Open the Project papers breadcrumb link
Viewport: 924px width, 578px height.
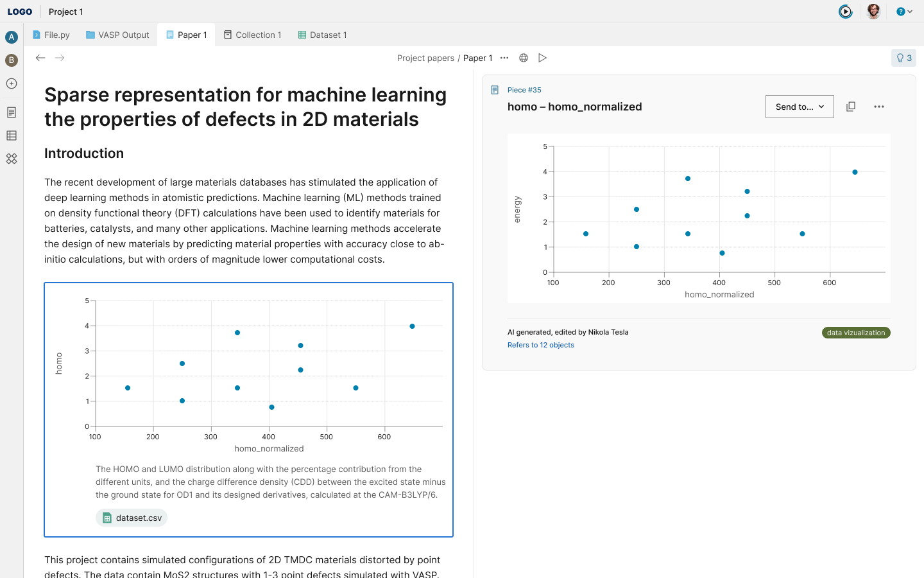(x=425, y=58)
